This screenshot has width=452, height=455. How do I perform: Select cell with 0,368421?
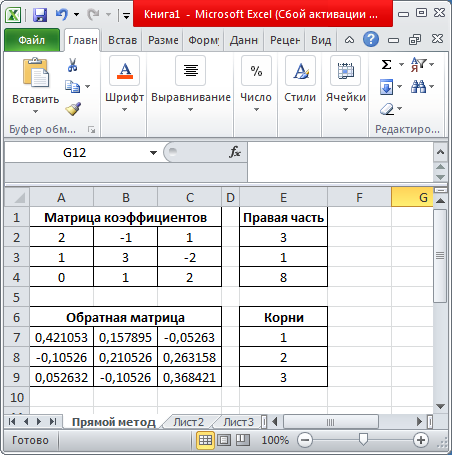pyautogui.click(x=189, y=377)
